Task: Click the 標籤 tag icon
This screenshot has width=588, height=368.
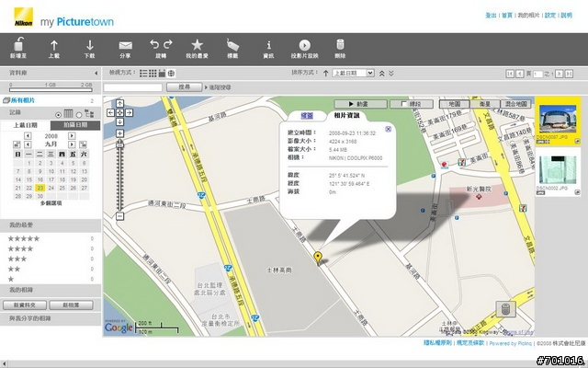Action: [x=232, y=45]
